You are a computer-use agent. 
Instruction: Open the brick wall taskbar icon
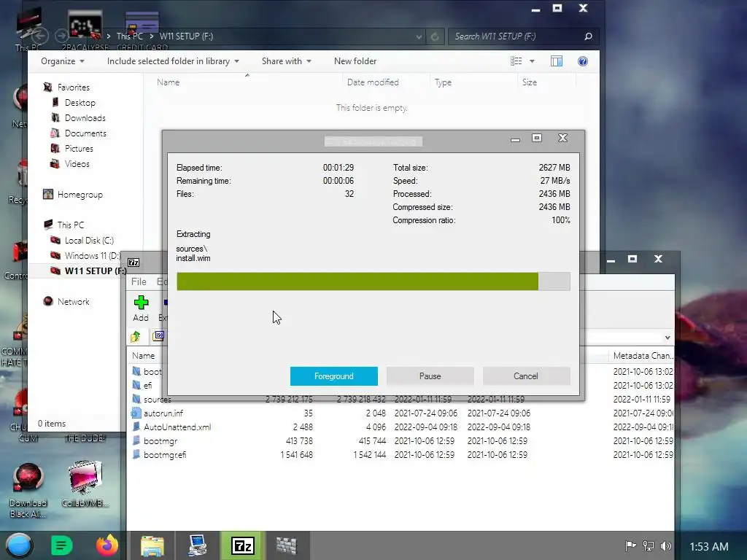point(287,545)
